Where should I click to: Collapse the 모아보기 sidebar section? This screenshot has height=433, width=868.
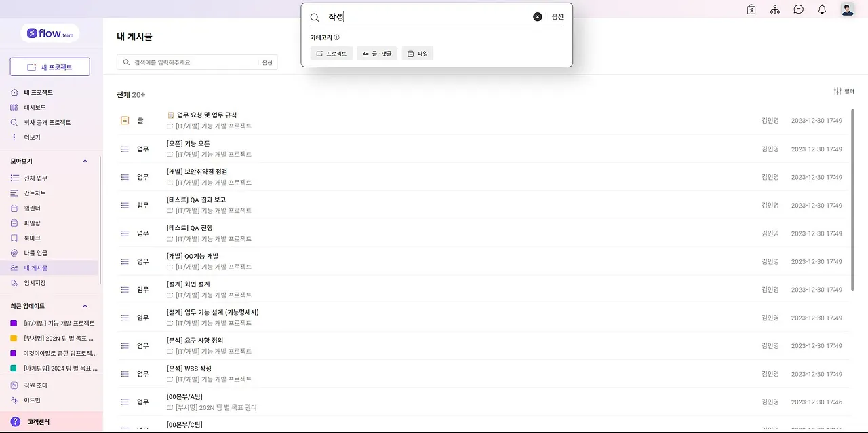84,161
